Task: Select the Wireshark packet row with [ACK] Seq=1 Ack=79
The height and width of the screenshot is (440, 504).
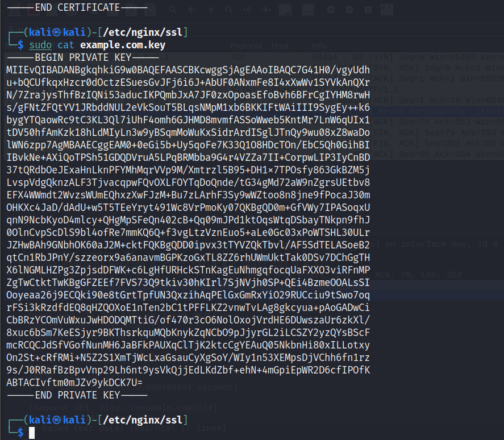Action: 255,101
